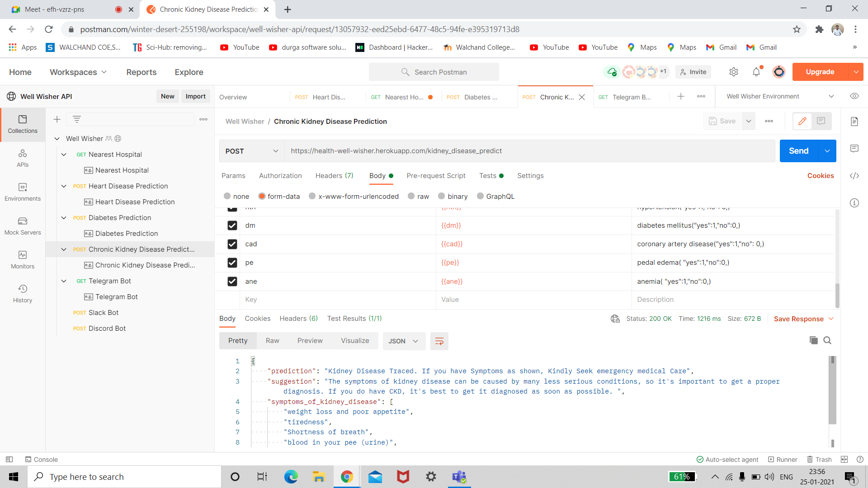Click the code snippet icon
This screenshot has width=868, height=488.
coord(854,176)
